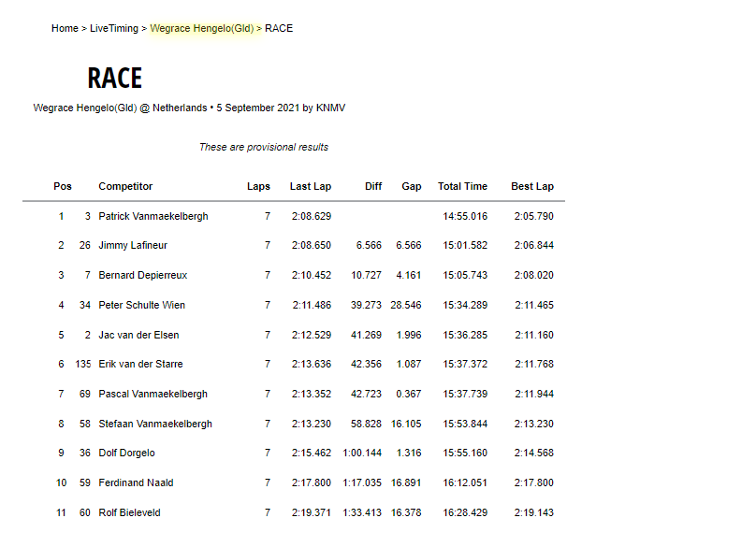Screen dimensions: 756x547
Task: Select Stefaan Vanmaekelbergh in the table
Action: coord(155,424)
